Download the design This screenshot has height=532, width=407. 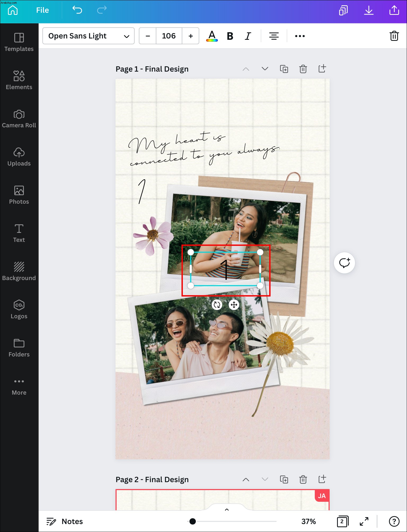[369, 10]
